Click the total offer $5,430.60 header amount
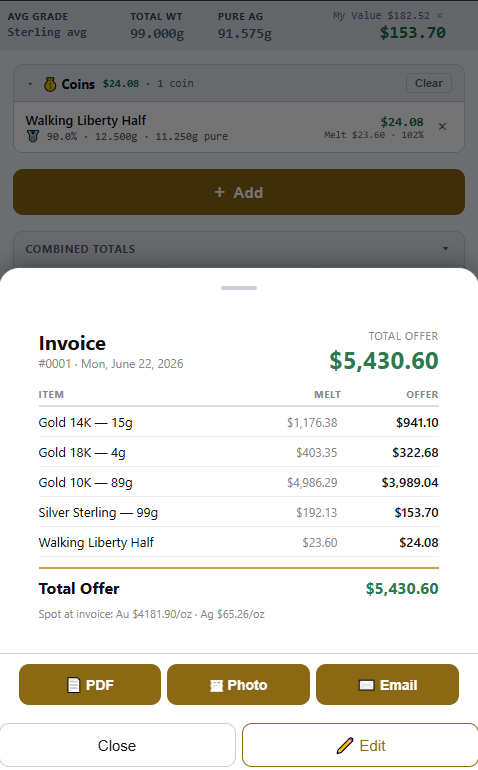478x770 pixels. (x=384, y=360)
